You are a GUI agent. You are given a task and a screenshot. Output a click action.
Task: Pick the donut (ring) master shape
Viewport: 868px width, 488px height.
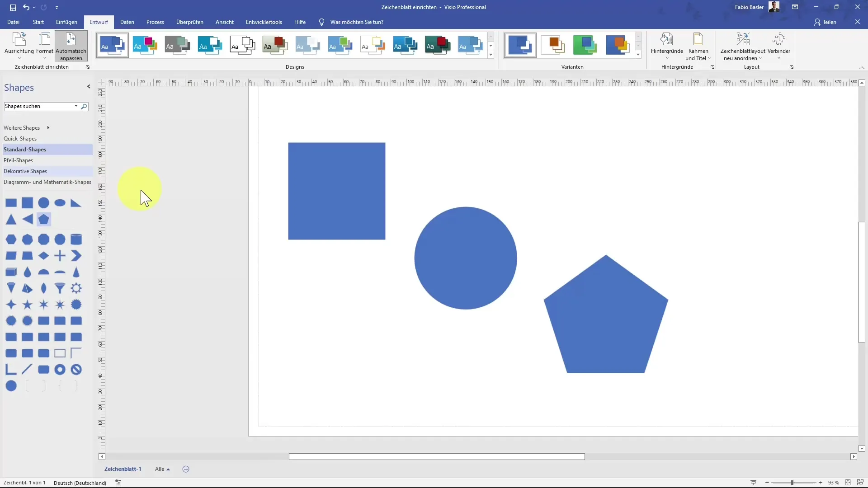pos(60,370)
